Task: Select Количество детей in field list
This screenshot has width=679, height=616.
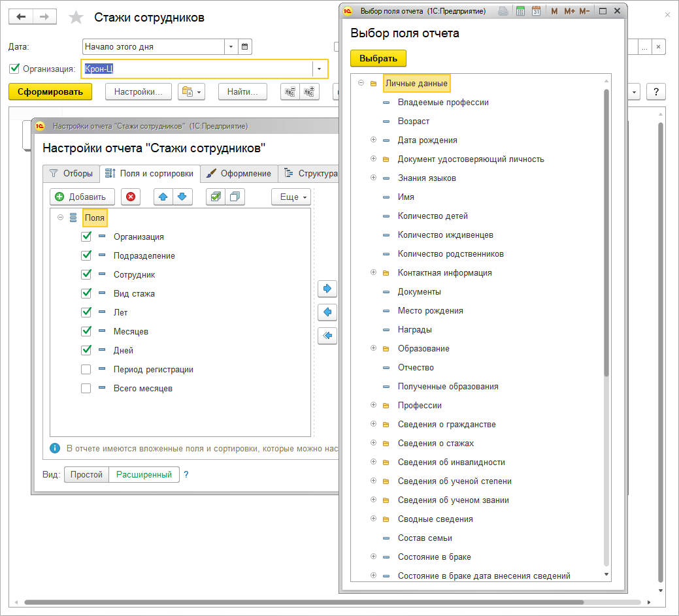Action: click(x=433, y=216)
